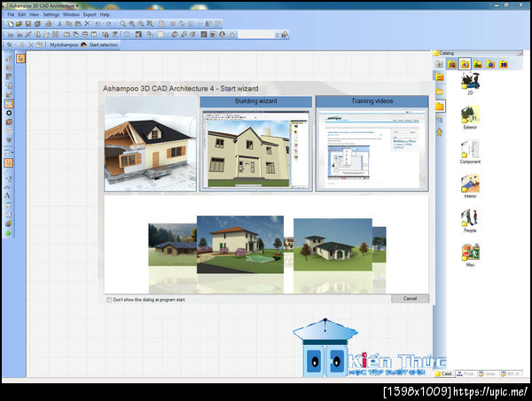Click the Redo arrow icon
Viewport: 532px width, 401px height.
click(x=109, y=24)
